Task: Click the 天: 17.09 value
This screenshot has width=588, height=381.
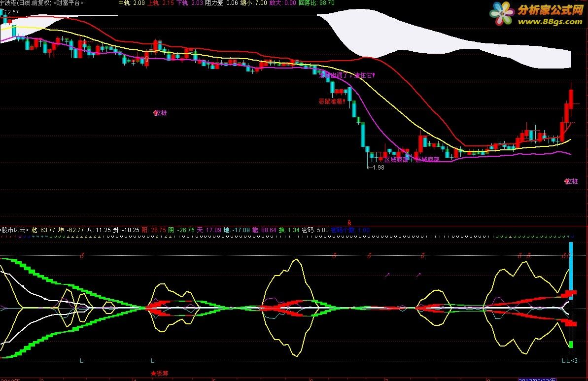Action: coord(209,230)
